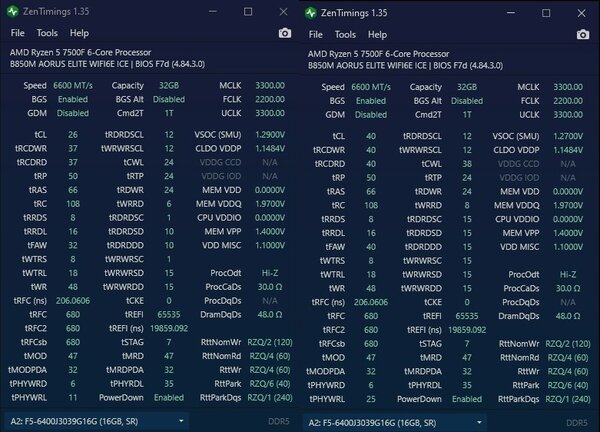Expand the A2 memory module dropdown in right window
600x432 pixels.
(x=394, y=423)
